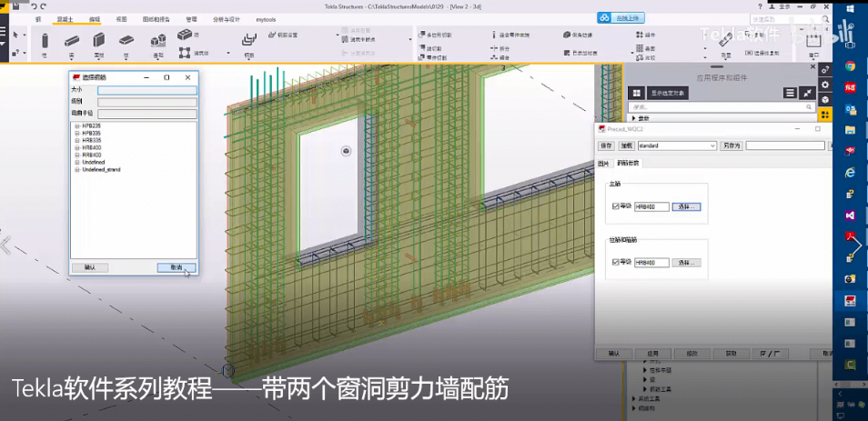The image size is (868, 421).
Task: Click the 大小 (size) input field
Action: [147, 90]
